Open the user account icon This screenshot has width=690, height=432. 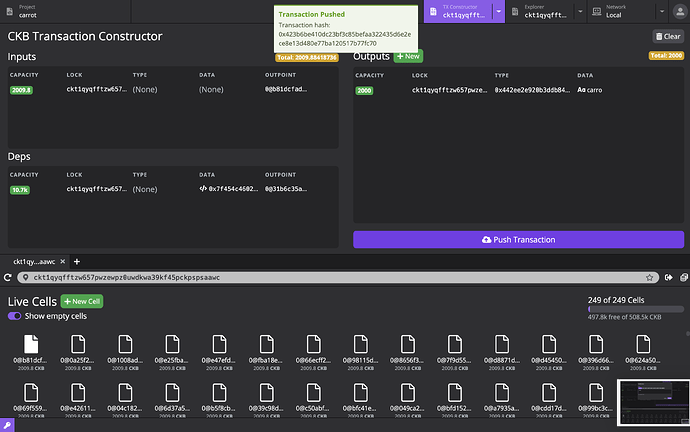coord(680,12)
